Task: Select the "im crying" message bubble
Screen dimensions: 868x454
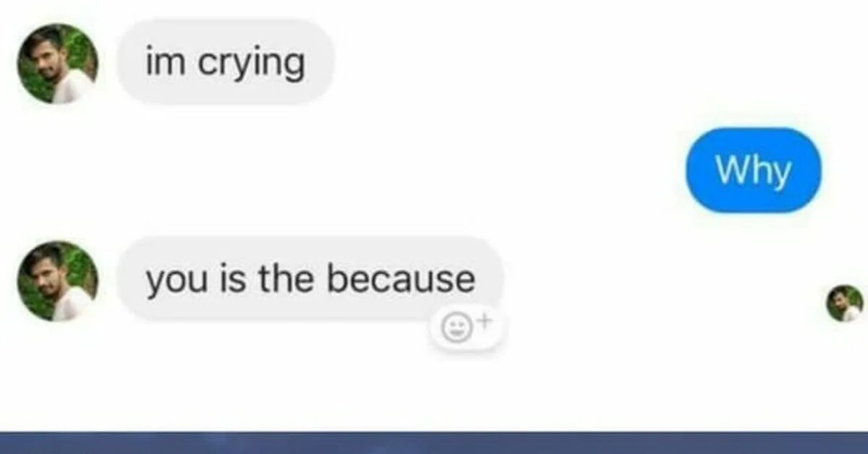Action: 226,62
